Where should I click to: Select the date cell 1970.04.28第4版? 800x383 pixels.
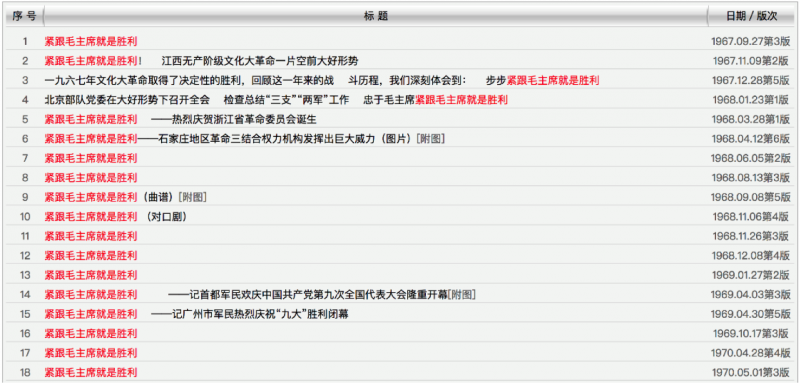(751, 353)
